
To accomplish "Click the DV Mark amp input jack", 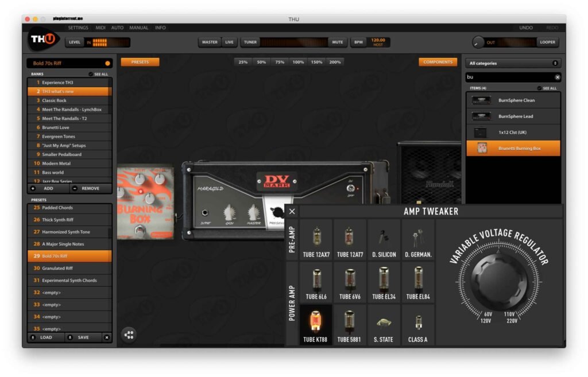I will [x=205, y=213].
